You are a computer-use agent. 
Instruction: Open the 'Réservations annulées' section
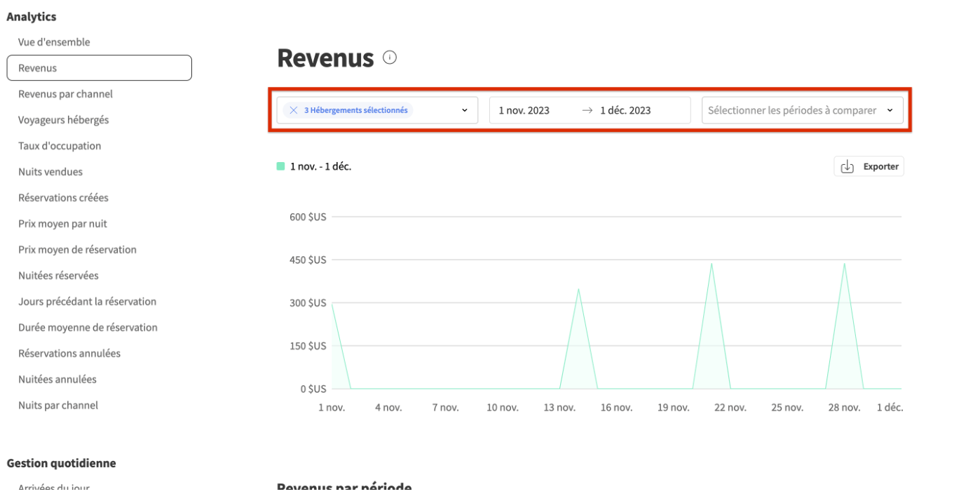[68, 353]
